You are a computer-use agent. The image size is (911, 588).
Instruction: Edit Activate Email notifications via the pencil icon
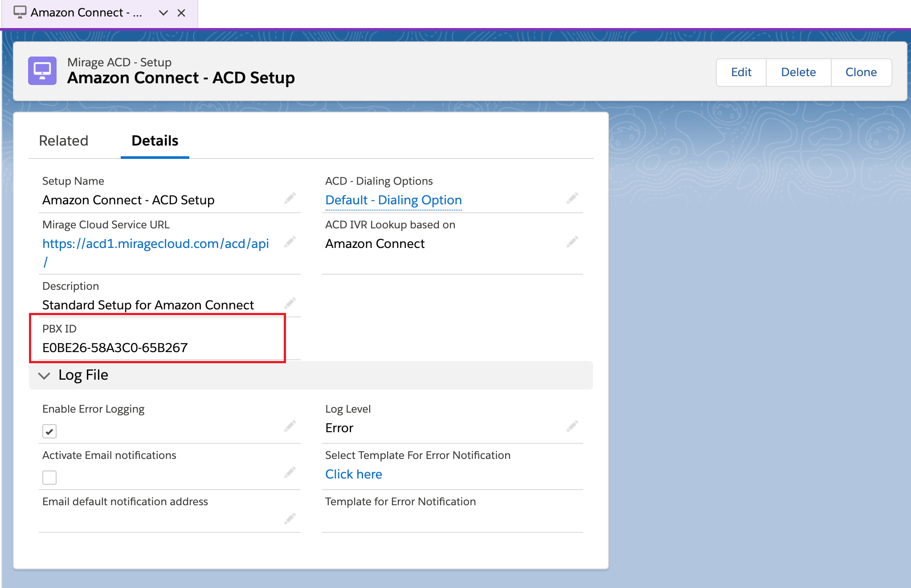[290, 472]
